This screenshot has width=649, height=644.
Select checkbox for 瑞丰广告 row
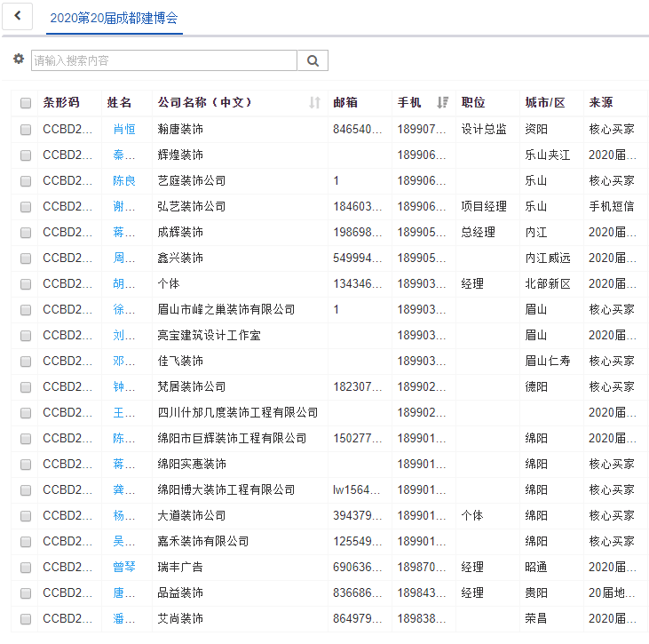(26, 568)
